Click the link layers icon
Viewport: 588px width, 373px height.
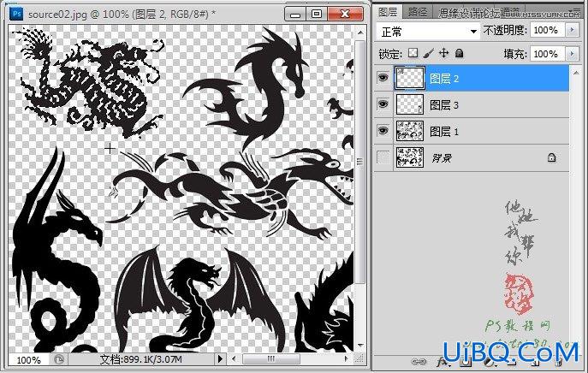click(419, 362)
